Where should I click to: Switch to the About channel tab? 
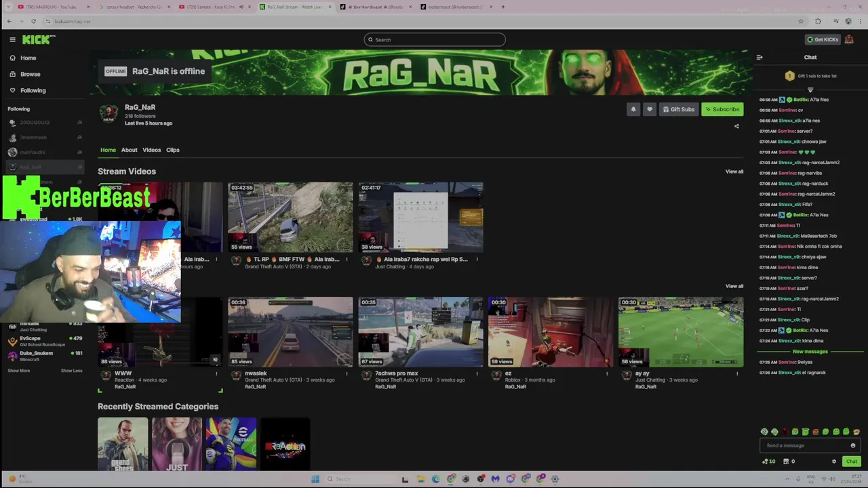[x=129, y=150]
